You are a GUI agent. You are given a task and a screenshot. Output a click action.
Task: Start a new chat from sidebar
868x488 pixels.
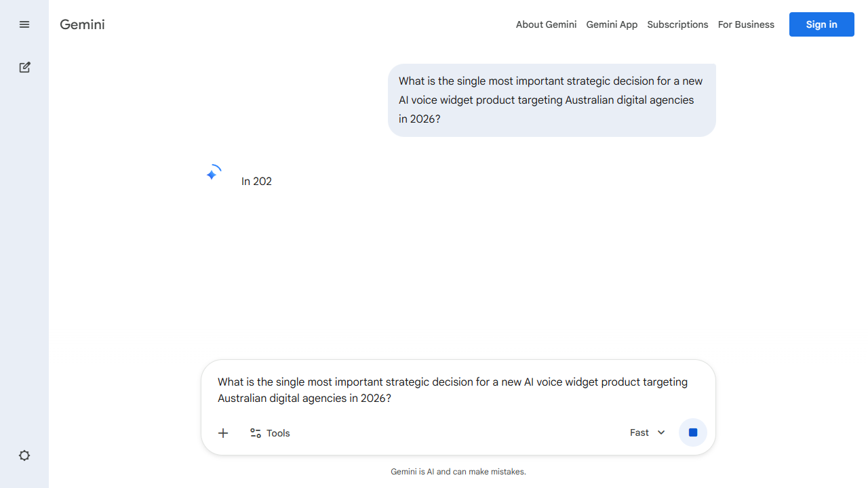pyautogui.click(x=24, y=67)
